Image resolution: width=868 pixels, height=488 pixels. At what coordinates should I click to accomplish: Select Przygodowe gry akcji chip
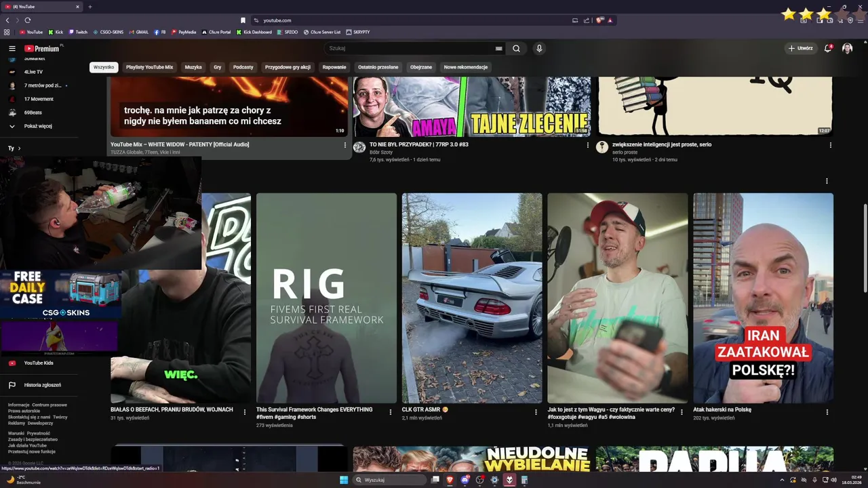pos(288,67)
